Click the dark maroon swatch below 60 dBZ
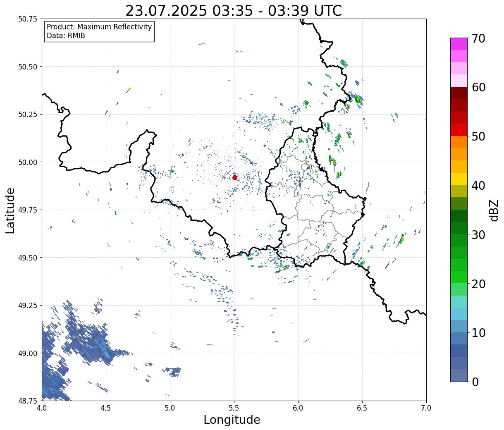 (x=459, y=93)
